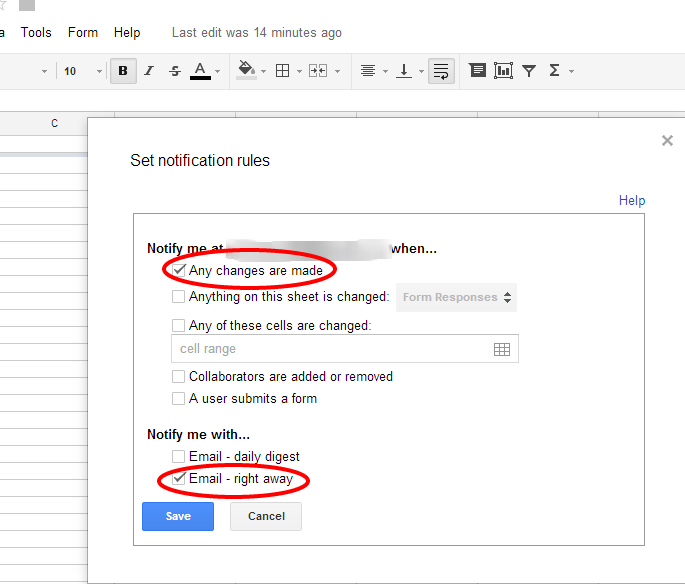Open the cell borders tool
685x584 pixels.
tap(282, 71)
